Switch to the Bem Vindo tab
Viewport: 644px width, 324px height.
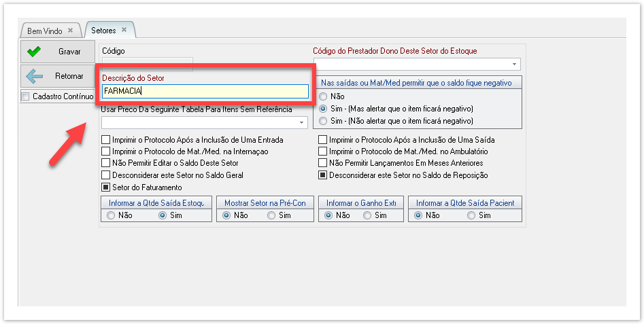point(45,31)
